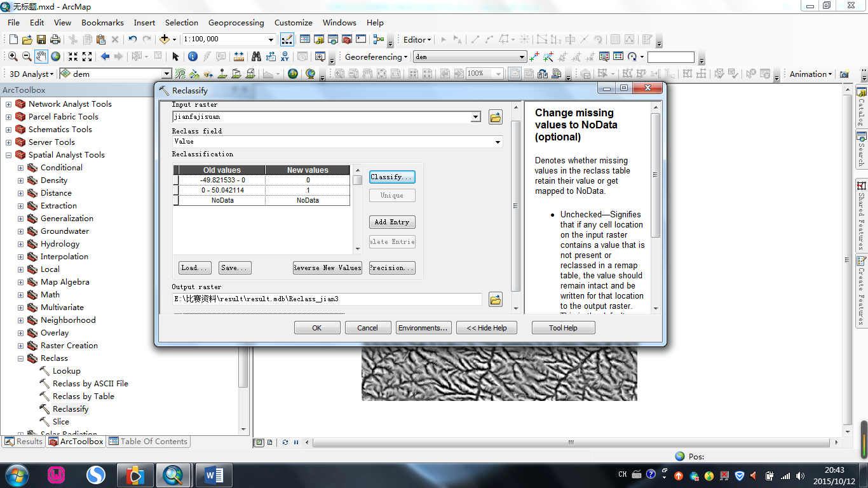Collapse the Spatial Analyst Tools toolbox
The image size is (868, 488).
8,155
